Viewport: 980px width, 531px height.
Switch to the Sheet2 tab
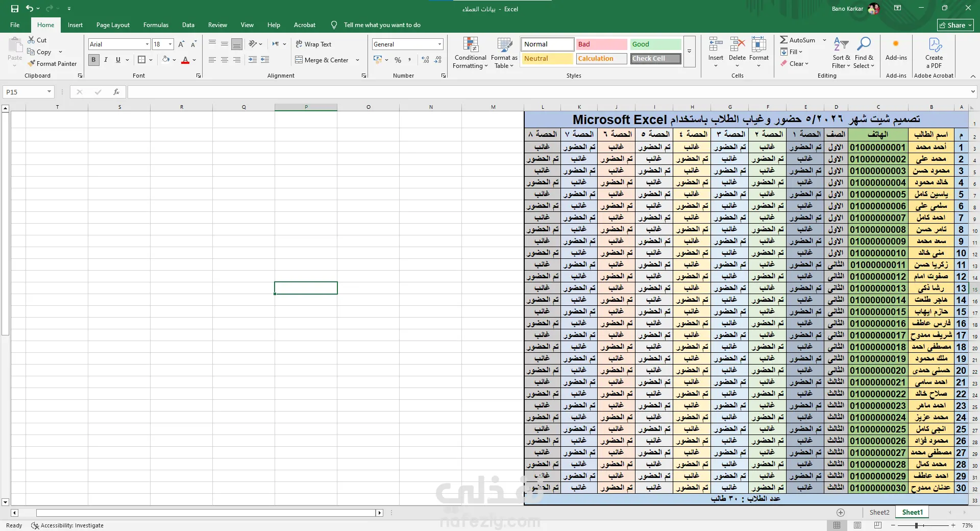879,512
